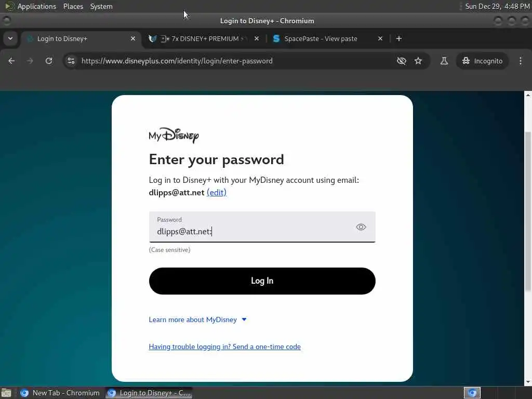The width and height of the screenshot is (532, 399).
Task: Click the (edit) email link
Action: [217, 192]
